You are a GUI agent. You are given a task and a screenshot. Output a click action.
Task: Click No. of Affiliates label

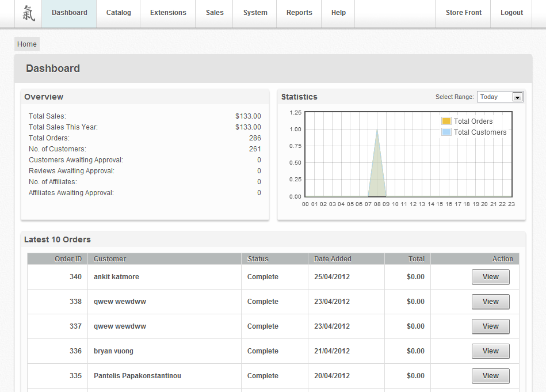53,182
